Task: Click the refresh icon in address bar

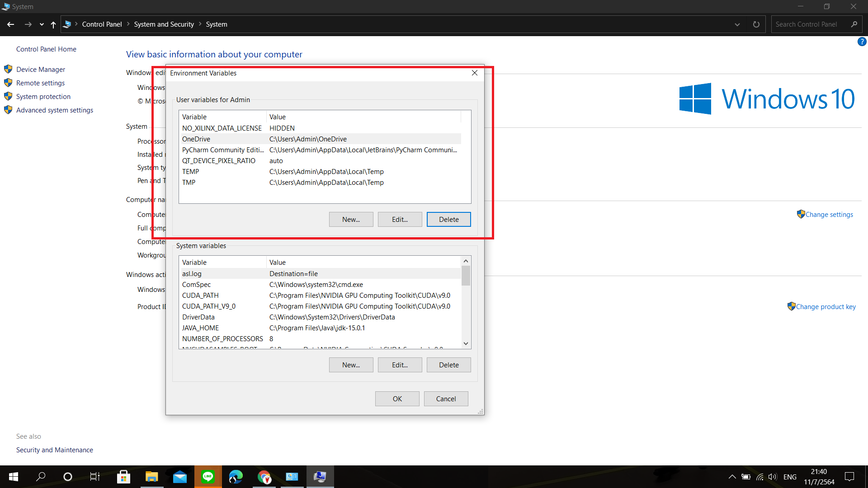Action: [756, 24]
